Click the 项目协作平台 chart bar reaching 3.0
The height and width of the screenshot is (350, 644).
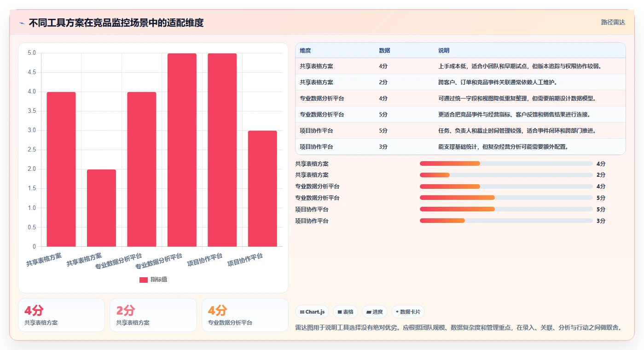coord(262,189)
